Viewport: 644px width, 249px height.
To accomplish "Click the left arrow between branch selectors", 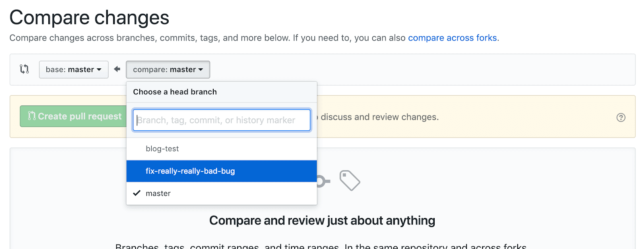I will pos(117,69).
